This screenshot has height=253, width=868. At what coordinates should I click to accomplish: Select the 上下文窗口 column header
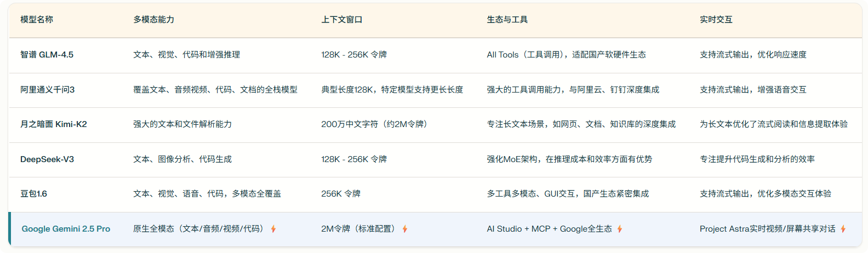341,19
